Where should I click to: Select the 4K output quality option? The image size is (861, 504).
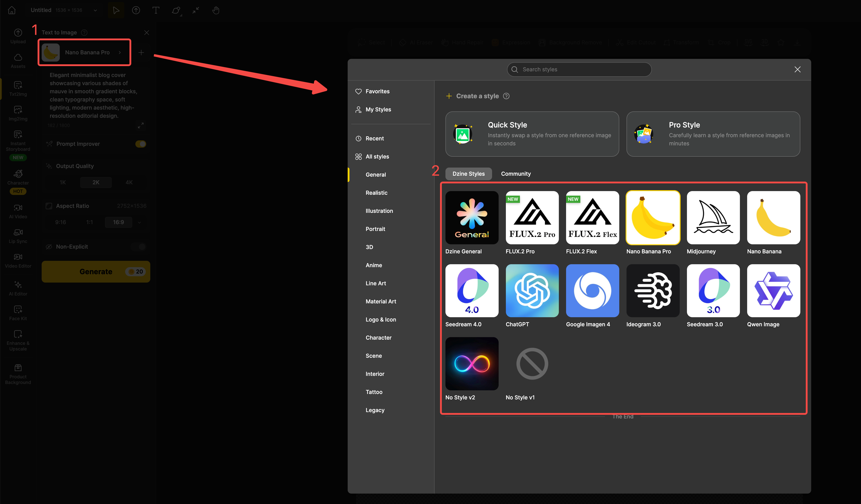(129, 182)
